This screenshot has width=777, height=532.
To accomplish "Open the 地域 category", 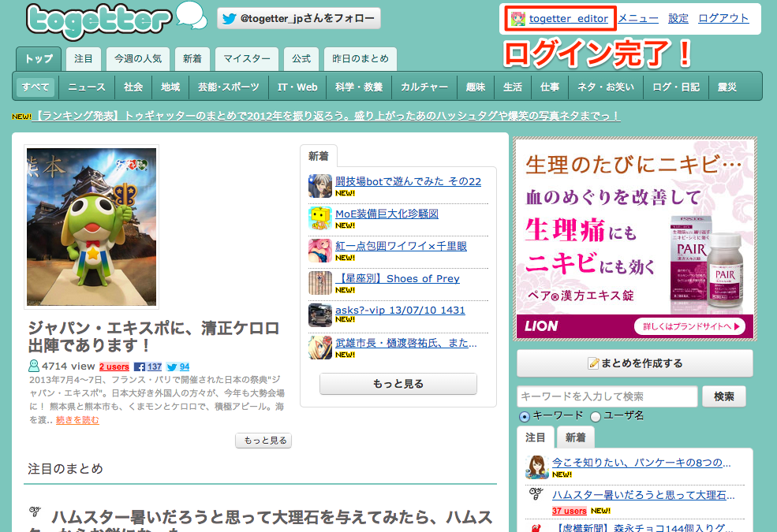I will (x=170, y=87).
